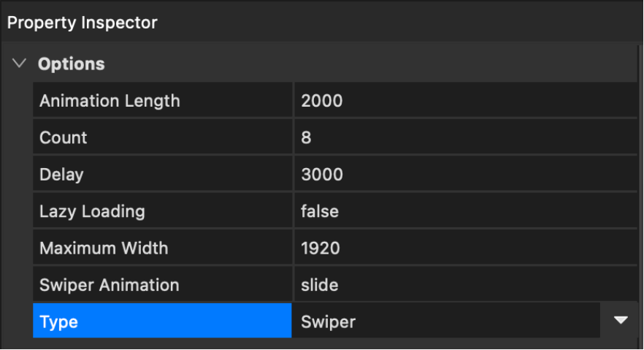Click the Options section header
The image size is (644, 350).
(72, 64)
